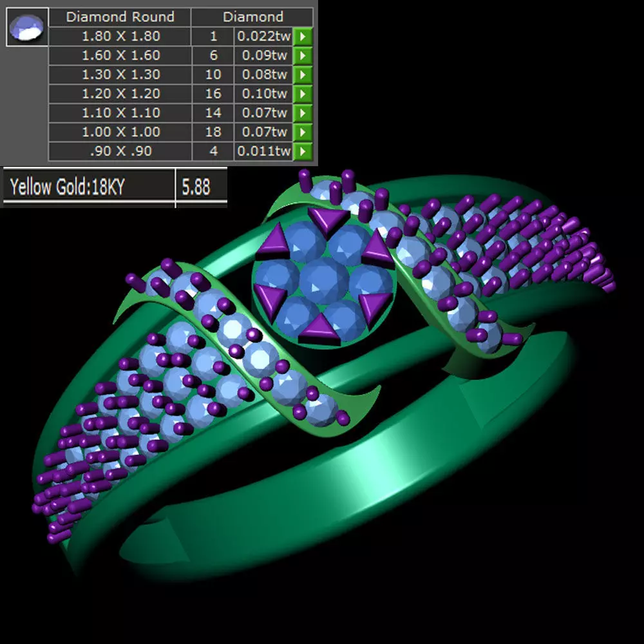Select the 1.10 X 1.10 size cell

coord(120,113)
